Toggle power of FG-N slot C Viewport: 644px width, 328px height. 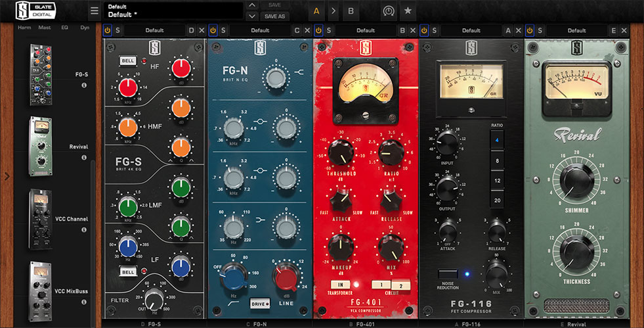213,30
